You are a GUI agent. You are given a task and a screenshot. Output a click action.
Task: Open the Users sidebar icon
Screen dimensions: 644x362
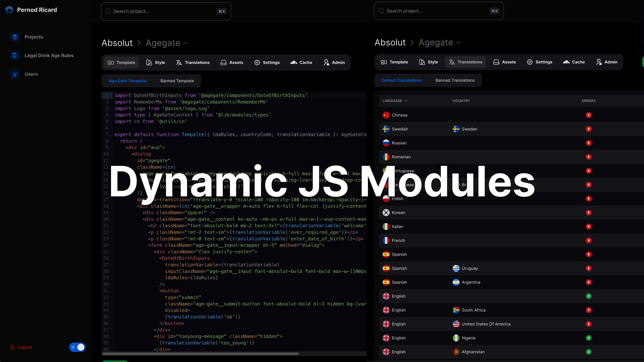(15, 74)
